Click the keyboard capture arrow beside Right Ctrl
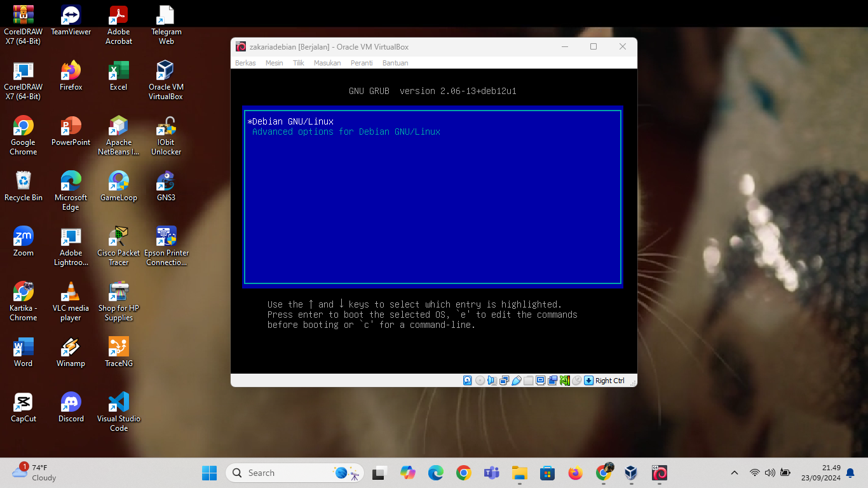This screenshot has width=868, height=488. click(x=588, y=381)
